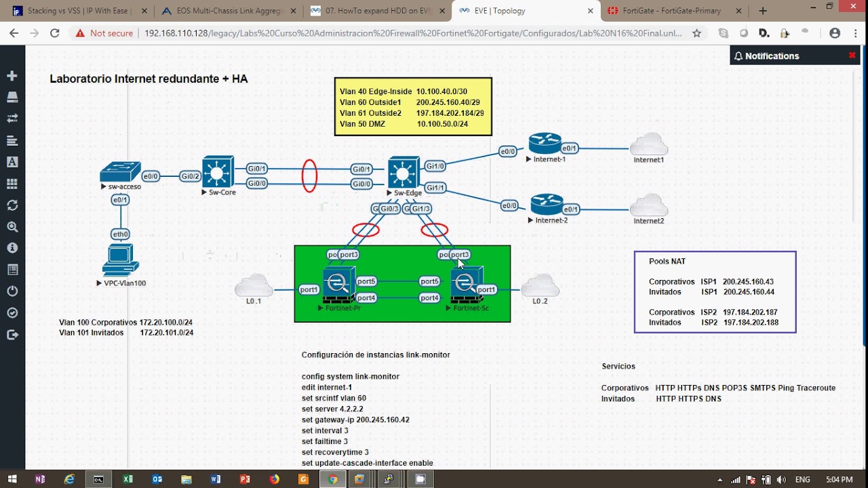Open the Nodes list from the sidebar
The image size is (868, 488).
(x=12, y=97)
